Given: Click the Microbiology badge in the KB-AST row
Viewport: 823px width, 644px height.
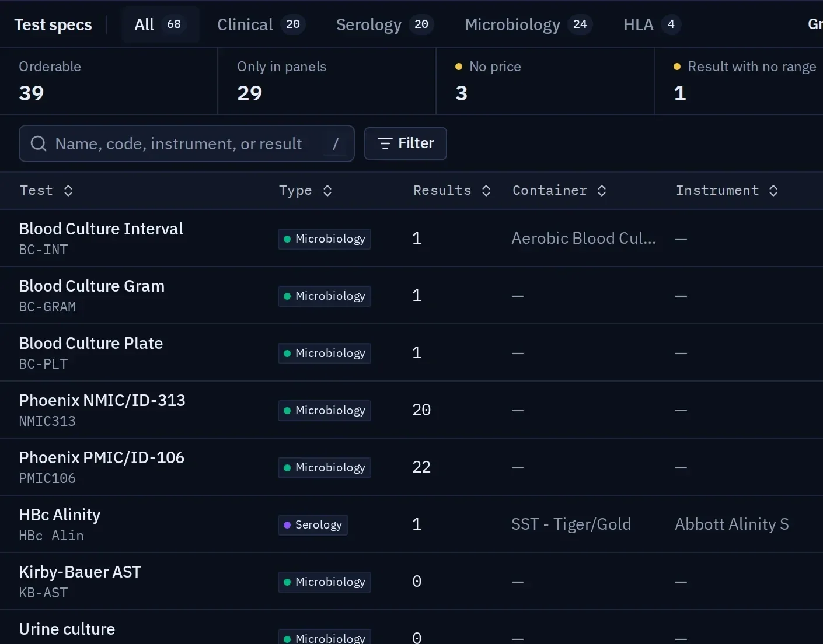Looking at the screenshot, I should (x=325, y=582).
